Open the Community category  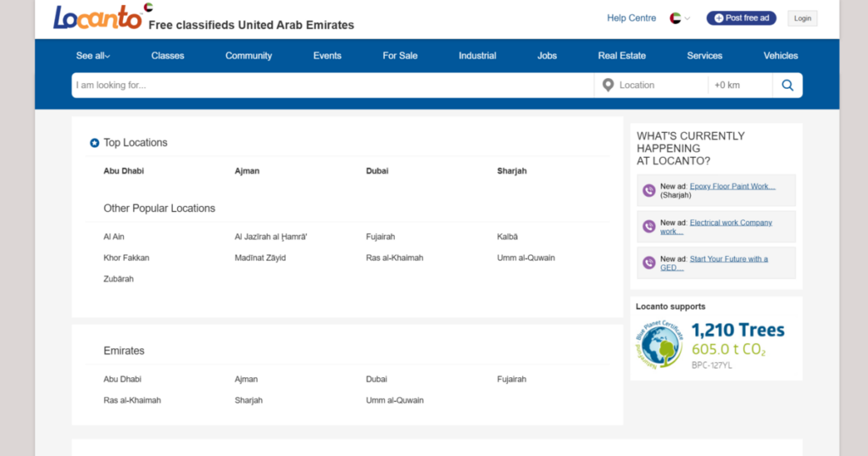pyautogui.click(x=248, y=56)
